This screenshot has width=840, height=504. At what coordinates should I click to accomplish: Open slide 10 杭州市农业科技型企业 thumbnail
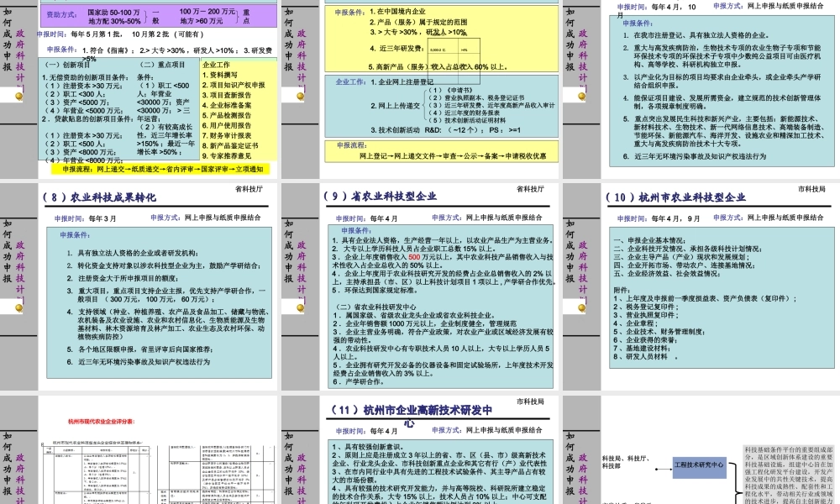[701, 286]
